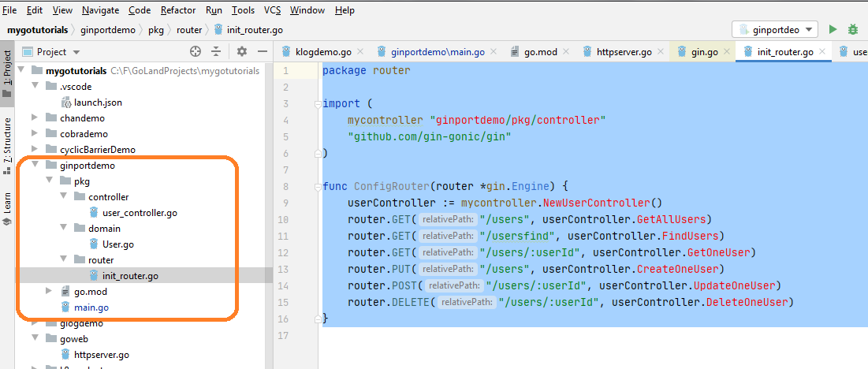868x369 pixels.
Task: Close the init_router.go tab
Action: pyautogui.click(x=822, y=52)
